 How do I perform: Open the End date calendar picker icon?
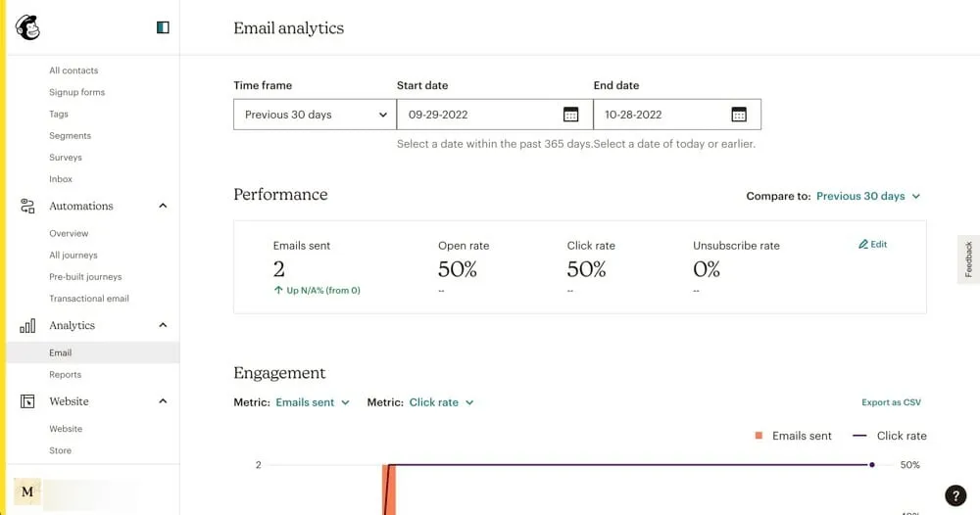739,115
